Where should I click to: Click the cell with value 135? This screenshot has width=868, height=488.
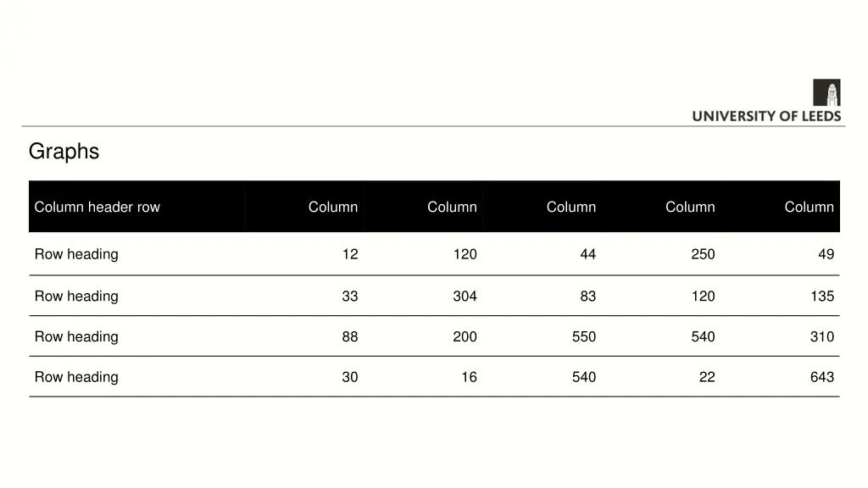pos(821,297)
